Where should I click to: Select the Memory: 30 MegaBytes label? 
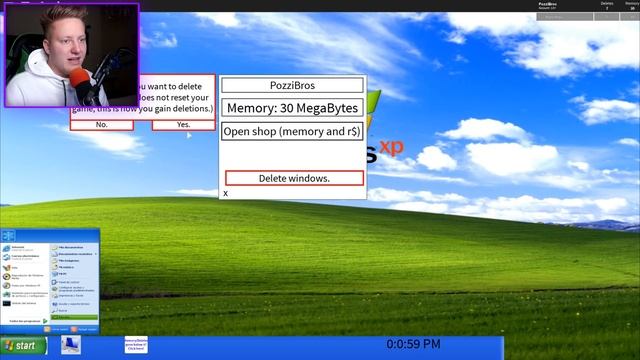coord(292,108)
